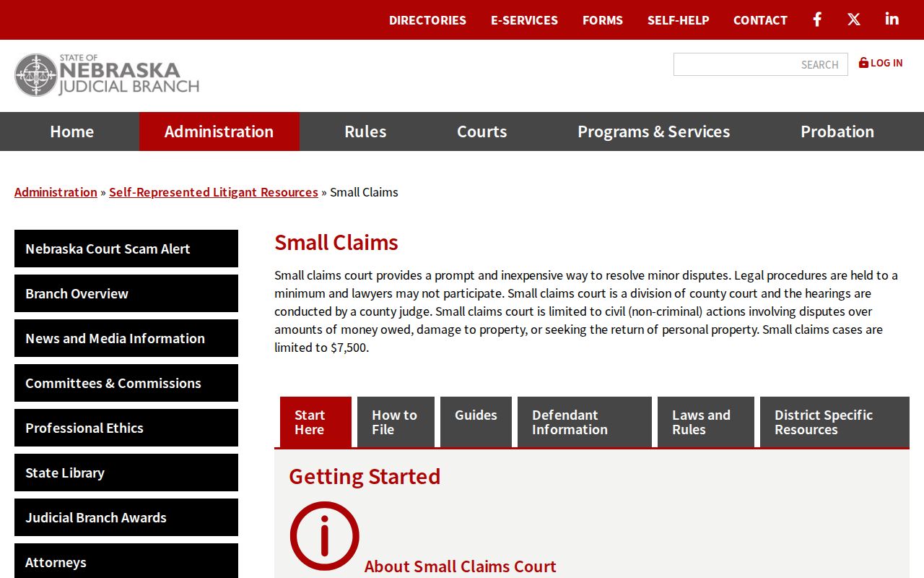Open the Attorneys sidebar item
Screen dimensions: 924x578
(126, 561)
